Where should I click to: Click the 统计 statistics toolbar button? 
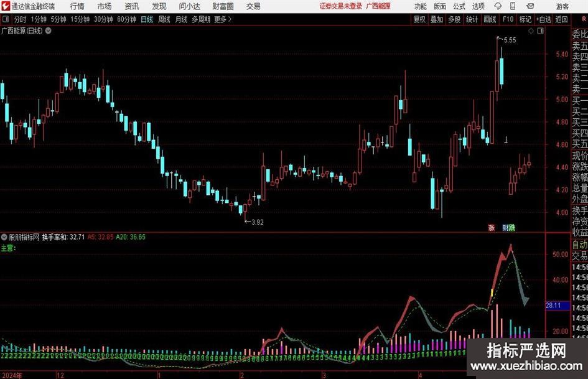[472, 19]
